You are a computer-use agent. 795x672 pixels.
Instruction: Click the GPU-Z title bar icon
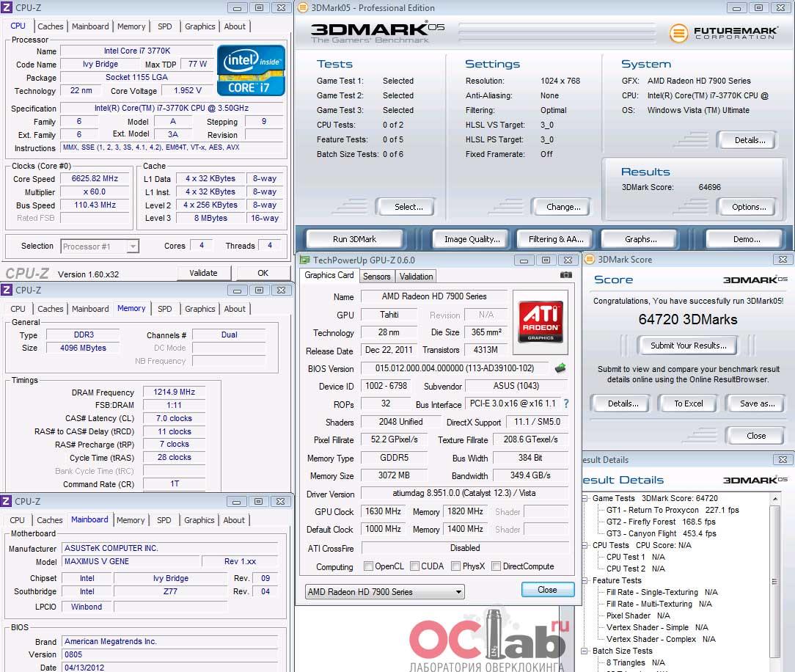coord(304,260)
